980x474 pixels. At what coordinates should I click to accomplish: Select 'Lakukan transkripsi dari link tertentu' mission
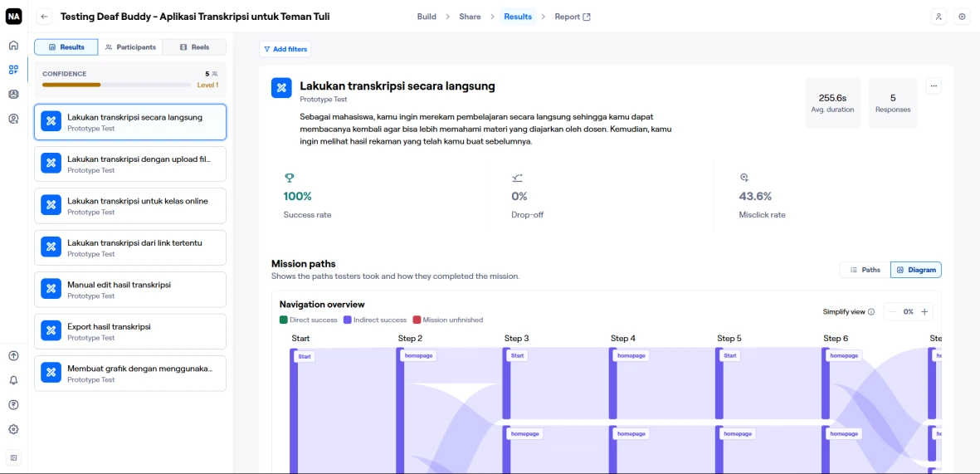pos(130,247)
